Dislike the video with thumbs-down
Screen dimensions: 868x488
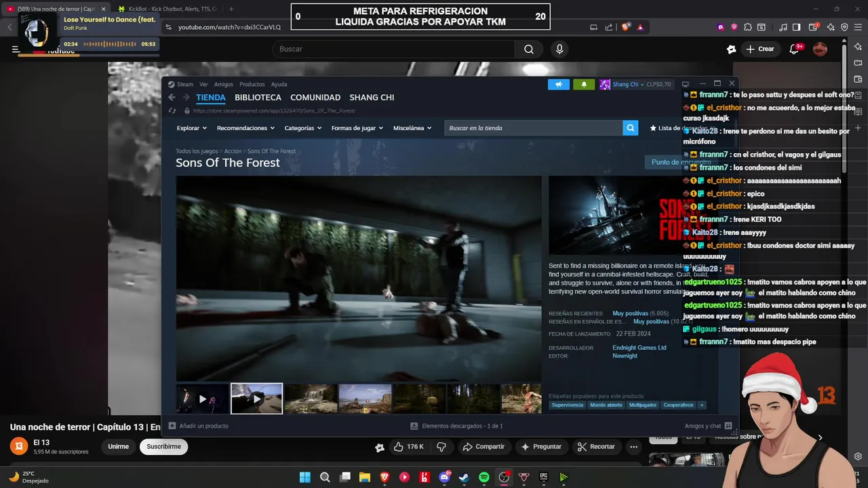coord(441,447)
